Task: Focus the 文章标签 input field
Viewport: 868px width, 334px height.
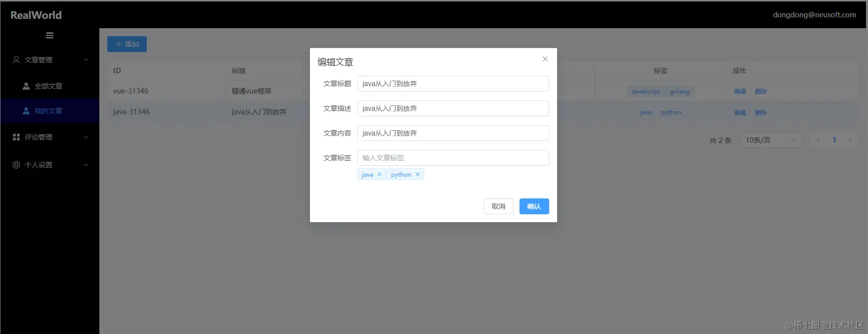Action: pyautogui.click(x=453, y=158)
